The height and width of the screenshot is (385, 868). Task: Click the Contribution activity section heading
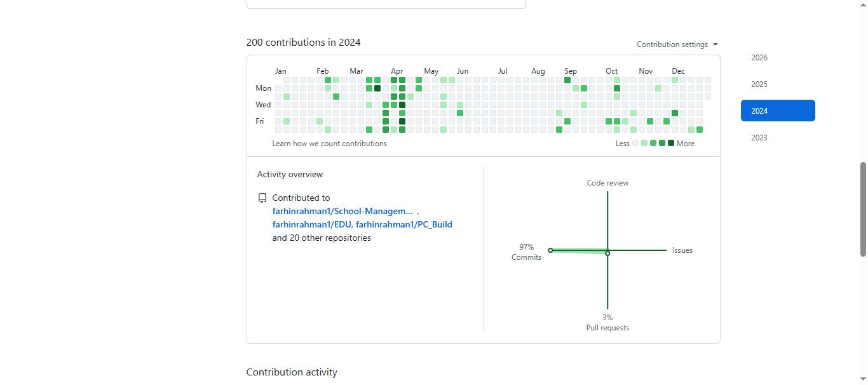[292, 372]
